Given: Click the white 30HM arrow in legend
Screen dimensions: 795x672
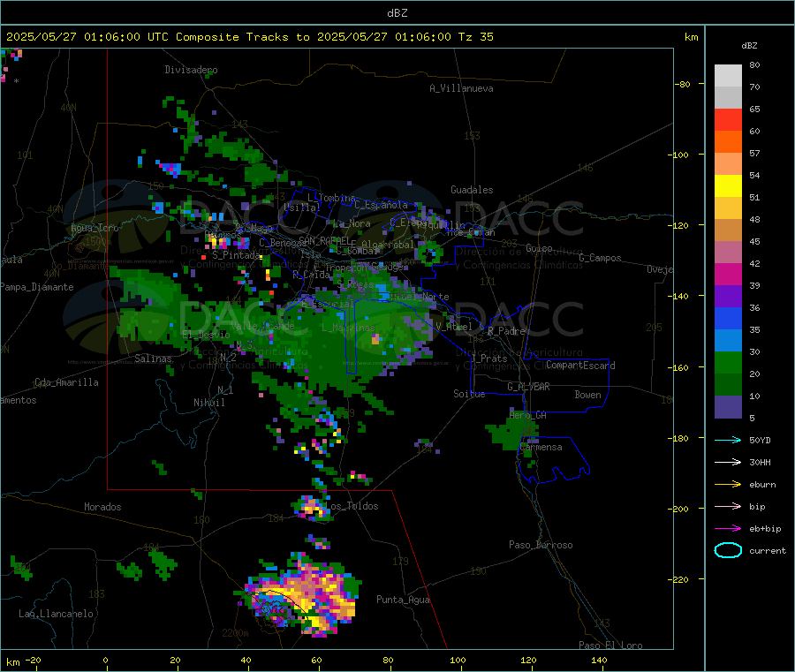Looking at the screenshot, I should [728, 462].
